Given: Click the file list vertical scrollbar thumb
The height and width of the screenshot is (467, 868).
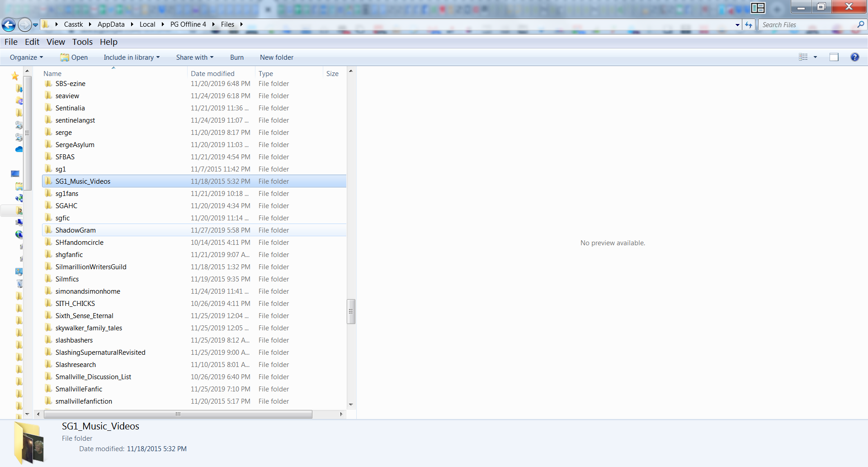Looking at the screenshot, I should [x=351, y=311].
